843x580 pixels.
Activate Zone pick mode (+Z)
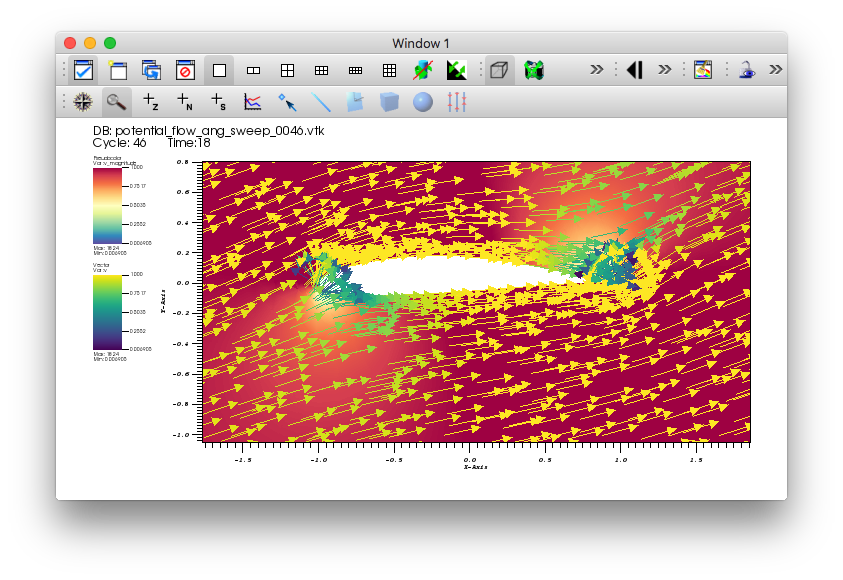click(x=151, y=102)
